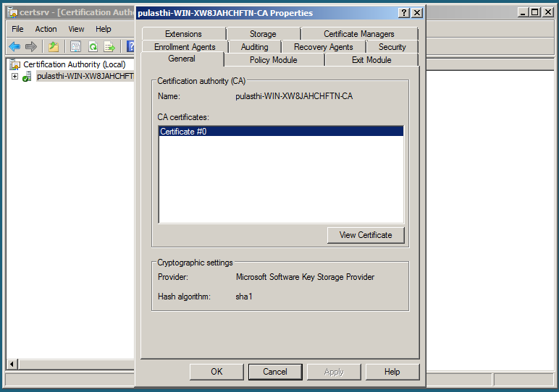Image resolution: width=559 pixels, height=392 pixels.
Task: Click the sha1 hash algorithm value
Action: coord(244,297)
